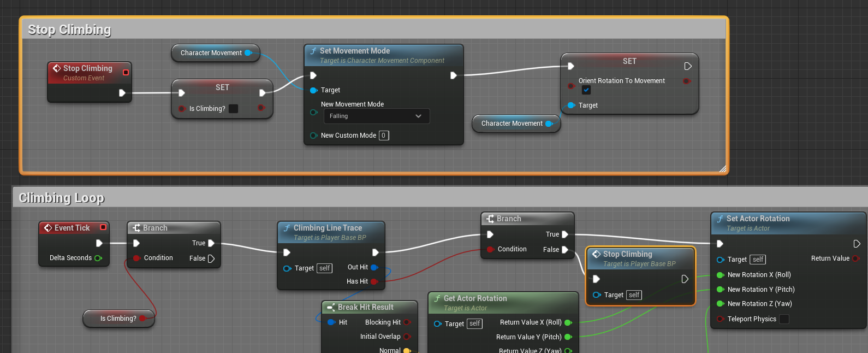Click the Is Climbing? getter output pin
This screenshot has width=868, height=353.
tap(142, 319)
